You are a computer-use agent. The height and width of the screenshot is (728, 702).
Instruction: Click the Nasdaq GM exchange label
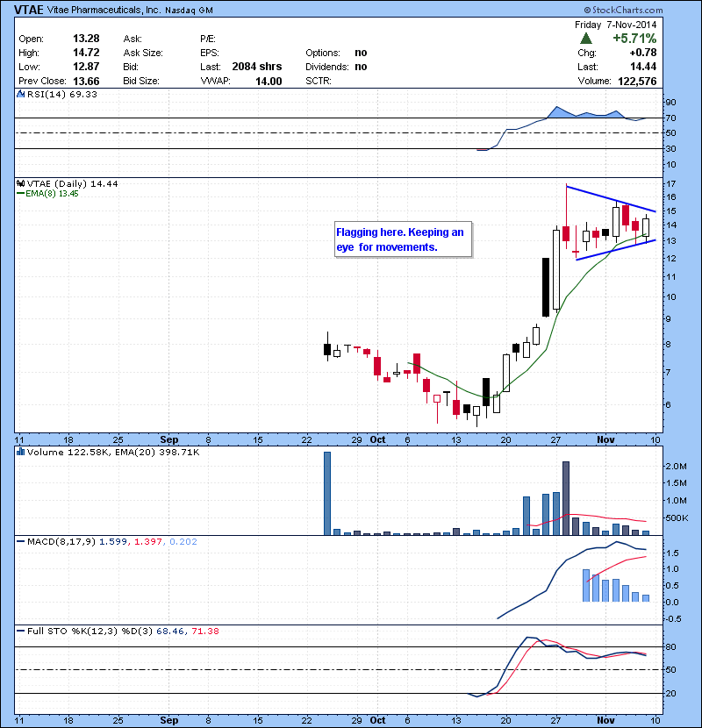pyautogui.click(x=189, y=11)
